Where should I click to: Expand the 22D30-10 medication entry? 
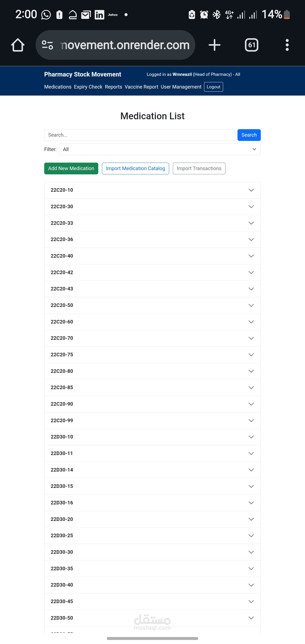[x=152, y=437]
